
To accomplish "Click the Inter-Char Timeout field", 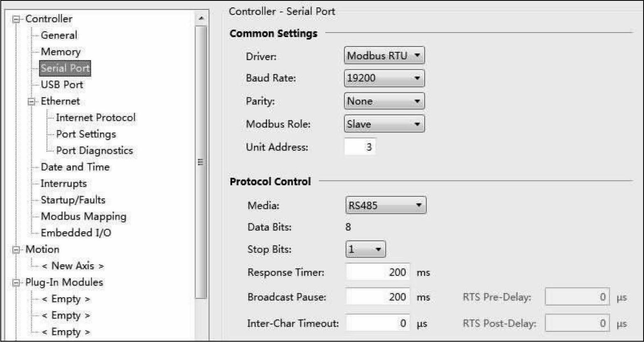I will coord(378,323).
